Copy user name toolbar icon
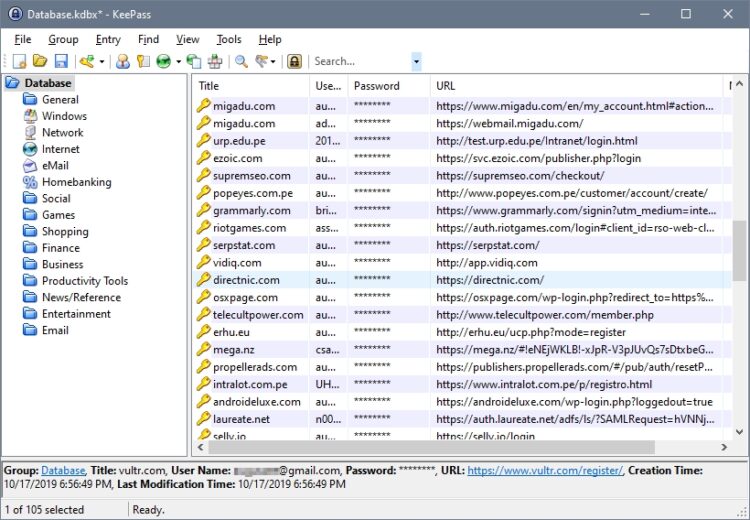The image size is (750, 520). coord(123,61)
